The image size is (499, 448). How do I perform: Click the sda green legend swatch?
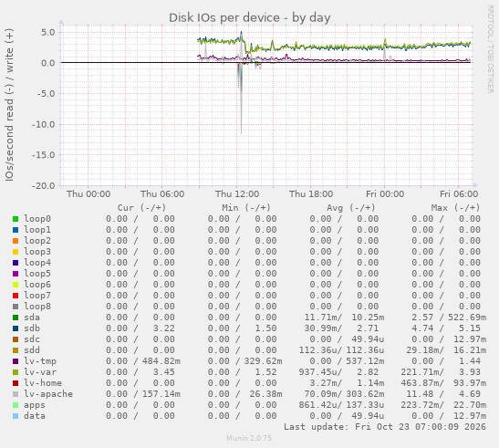16,318
